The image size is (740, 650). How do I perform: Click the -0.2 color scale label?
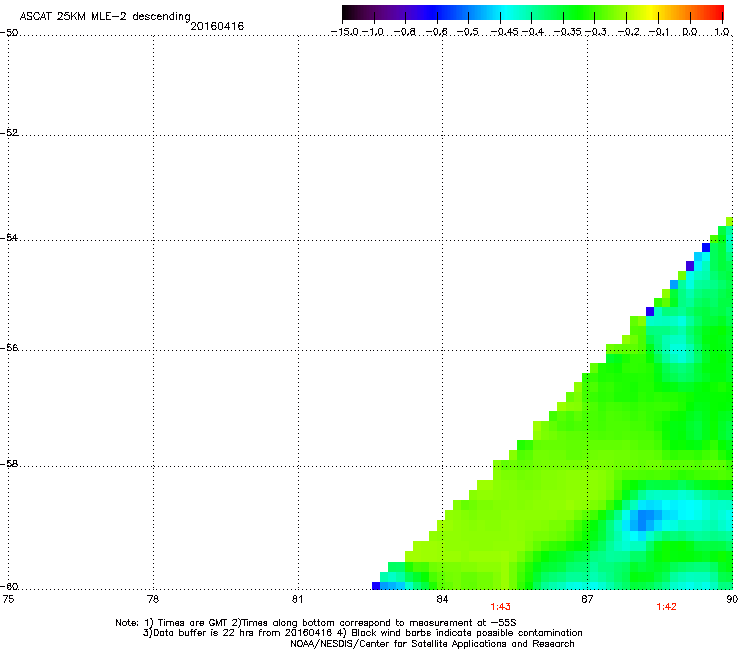pos(629,32)
